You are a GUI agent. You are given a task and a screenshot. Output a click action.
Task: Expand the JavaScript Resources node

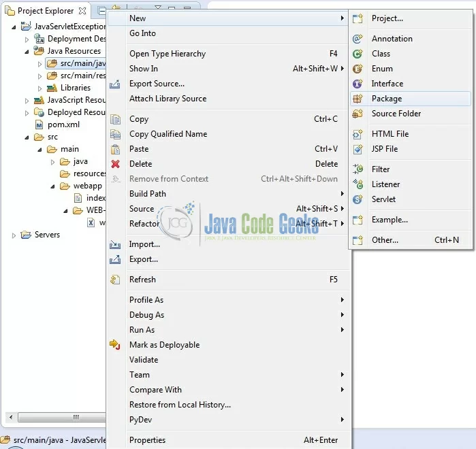(27, 101)
